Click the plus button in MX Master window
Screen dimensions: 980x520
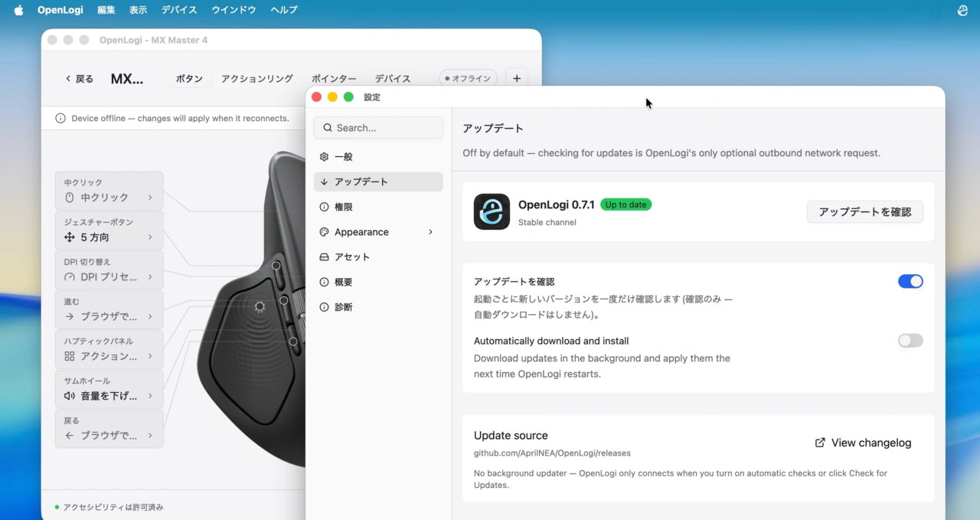[517, 79]
